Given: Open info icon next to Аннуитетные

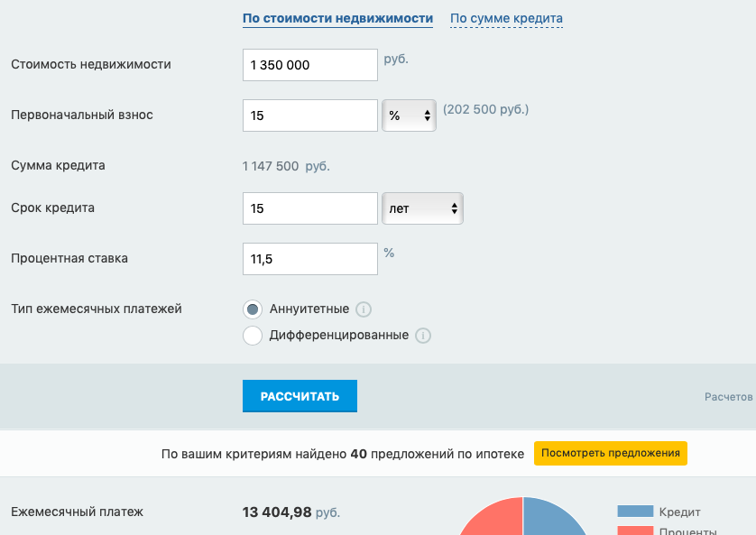Looking at the screenshot, I should pyautogui.click(x=364, y=309).
